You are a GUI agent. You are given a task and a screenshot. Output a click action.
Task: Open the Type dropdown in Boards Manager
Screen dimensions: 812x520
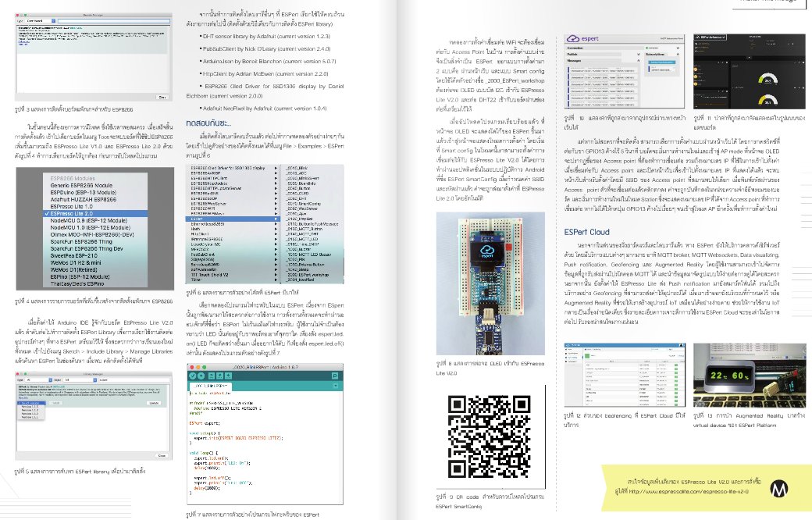point(41,21)
